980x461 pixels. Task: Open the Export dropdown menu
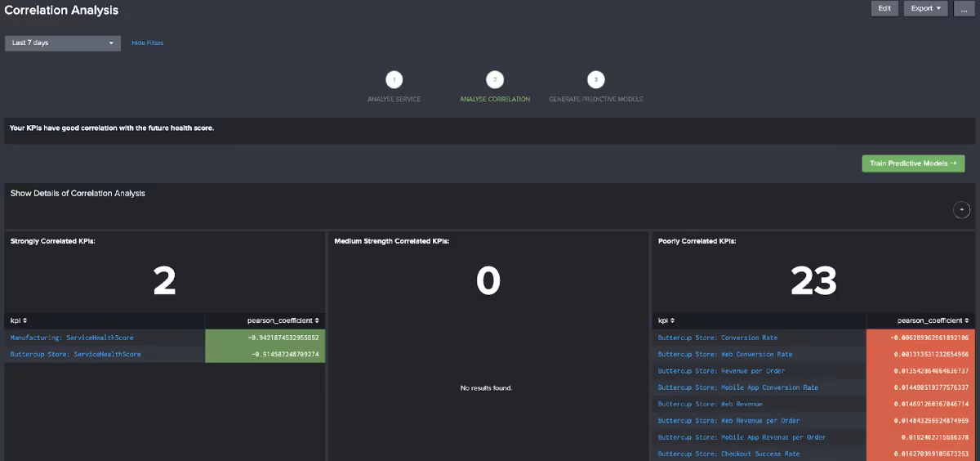[x=925, y=8]
